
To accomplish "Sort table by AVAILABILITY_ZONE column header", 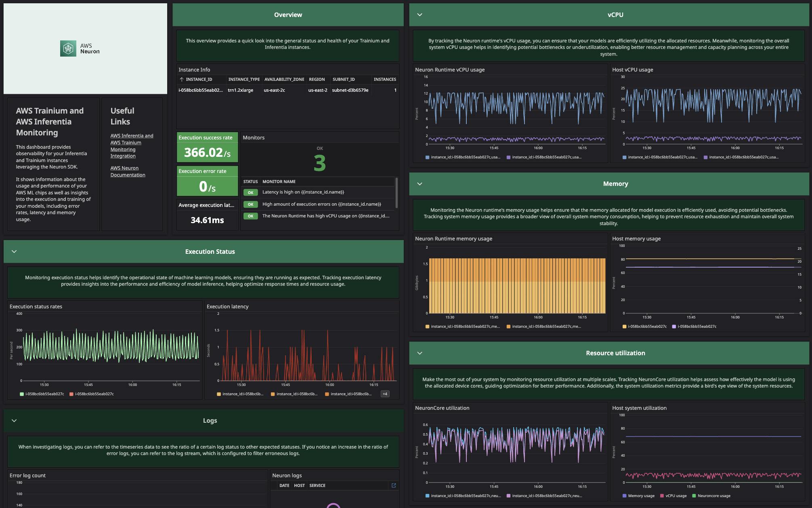I will click(x=284, y=79).
